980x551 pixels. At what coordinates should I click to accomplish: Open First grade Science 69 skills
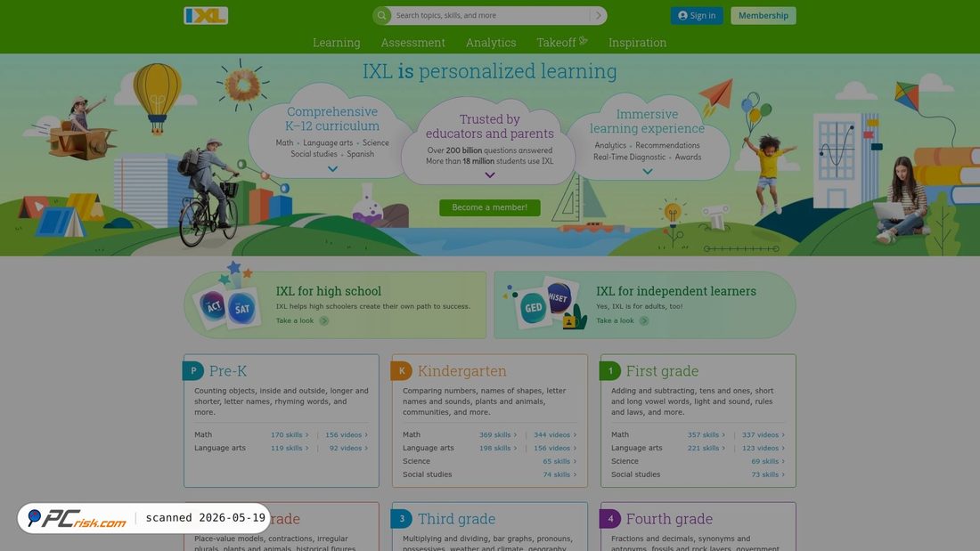click(x=767, y=461)
